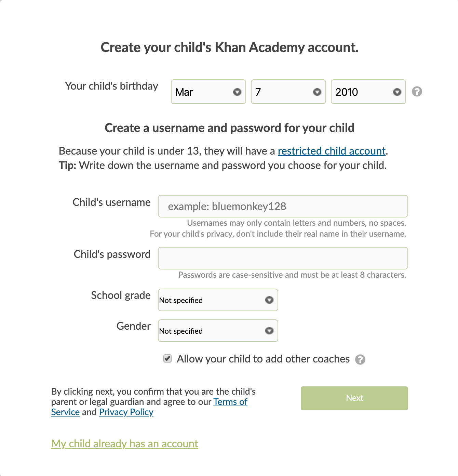Viewport: 458px width, 476px height.
Task: Expand the Gender selector
Action: click(x=218, y=331)
